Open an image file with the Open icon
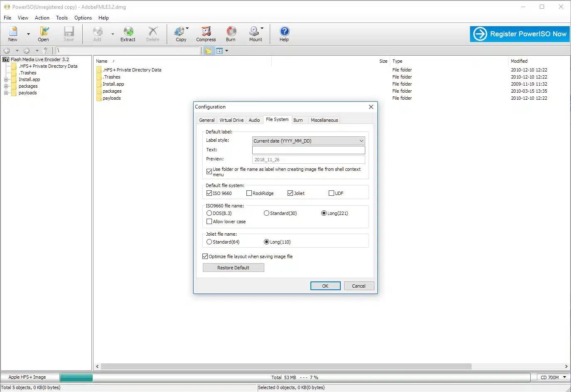 pos(43,34)
